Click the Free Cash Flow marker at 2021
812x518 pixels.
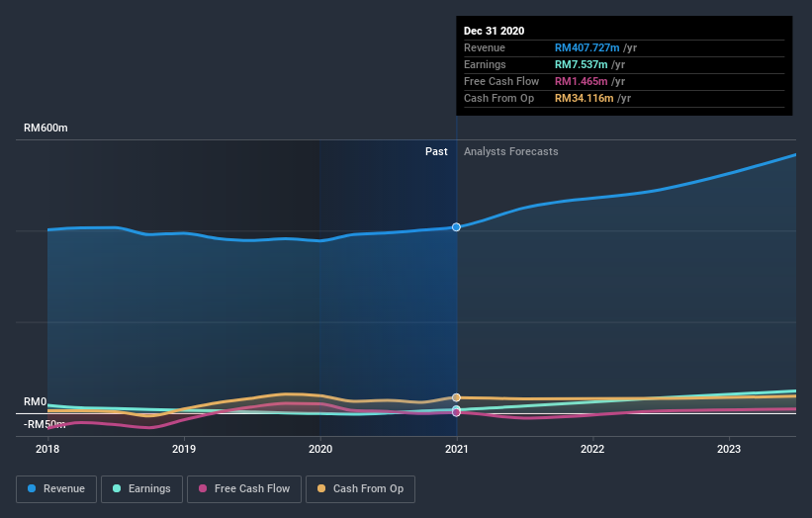tap(456, 412)
